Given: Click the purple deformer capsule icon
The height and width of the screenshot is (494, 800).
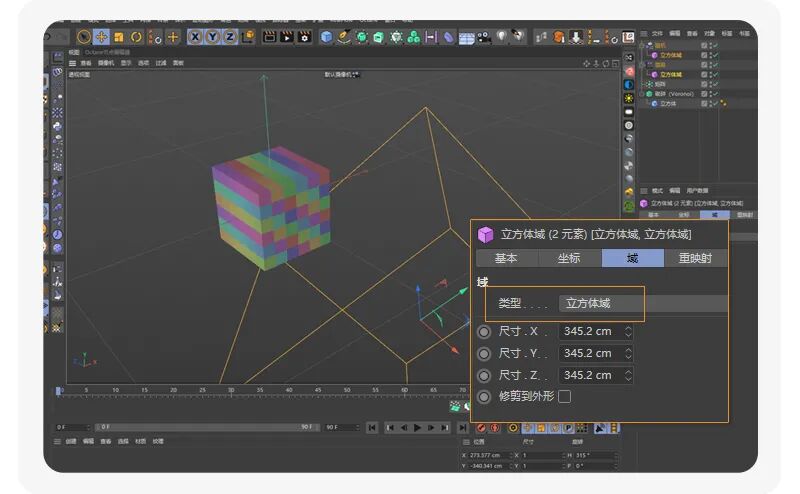Looking at the screenshot, I should 448,37.
